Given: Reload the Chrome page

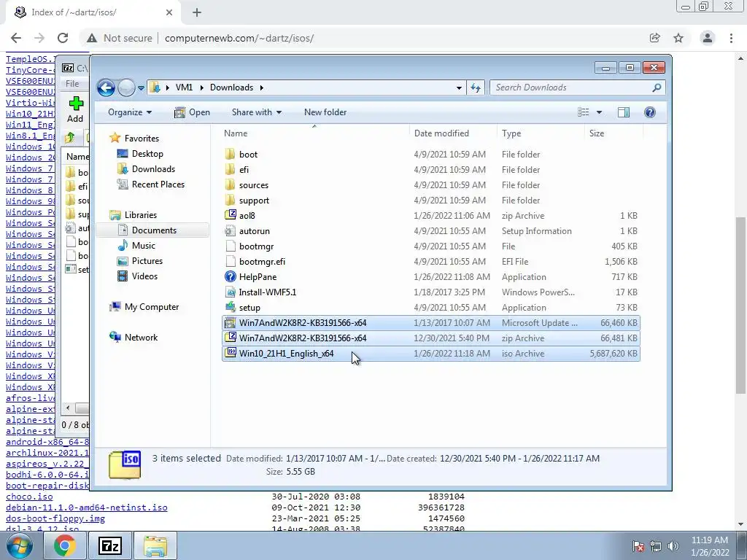Looking at the screenshot, I should coord(63,38).
